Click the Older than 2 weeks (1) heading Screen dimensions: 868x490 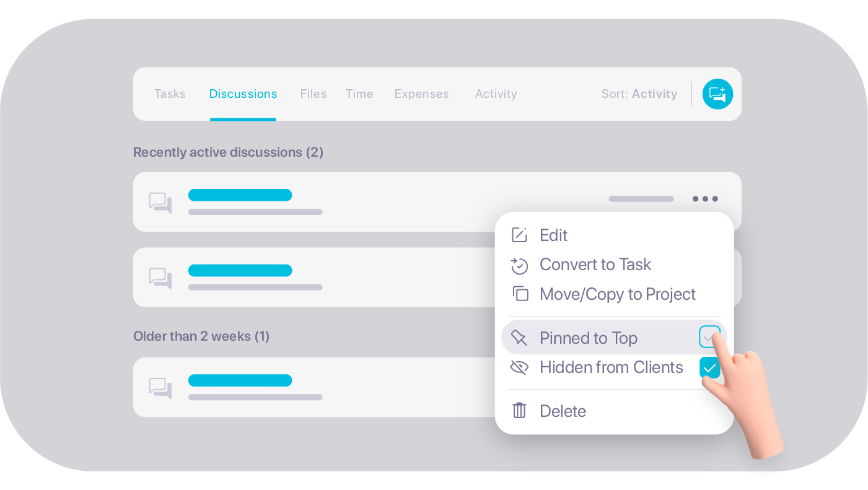pos(201,336)
